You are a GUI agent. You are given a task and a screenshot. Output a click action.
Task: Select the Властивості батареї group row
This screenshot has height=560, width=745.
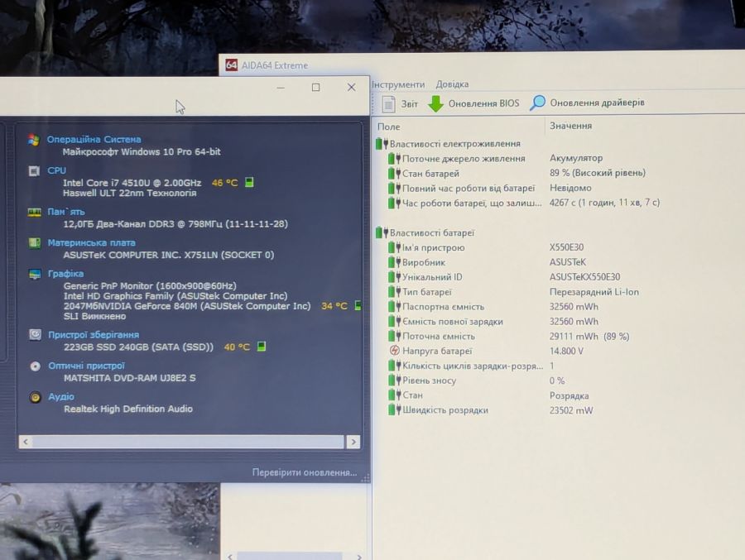click(425, 232)
